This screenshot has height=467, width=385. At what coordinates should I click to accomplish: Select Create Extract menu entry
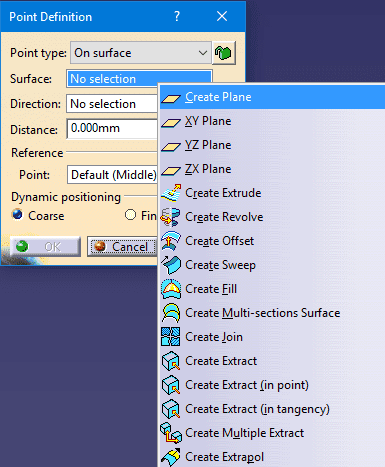tap(272, 361)
